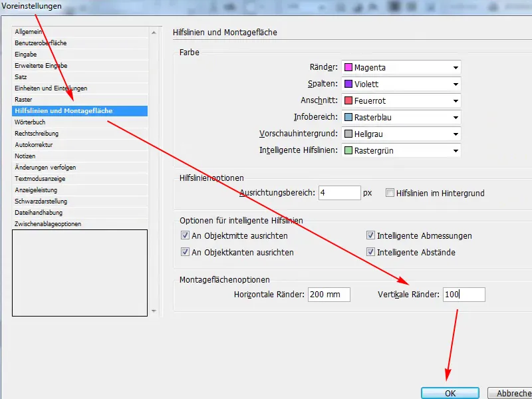Switch to Anzeigeleistung settings

(36, 190)
